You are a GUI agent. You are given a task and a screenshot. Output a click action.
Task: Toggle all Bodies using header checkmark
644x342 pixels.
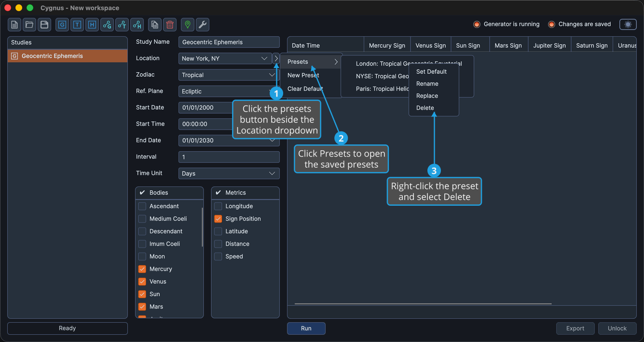(x=142, y=193)
